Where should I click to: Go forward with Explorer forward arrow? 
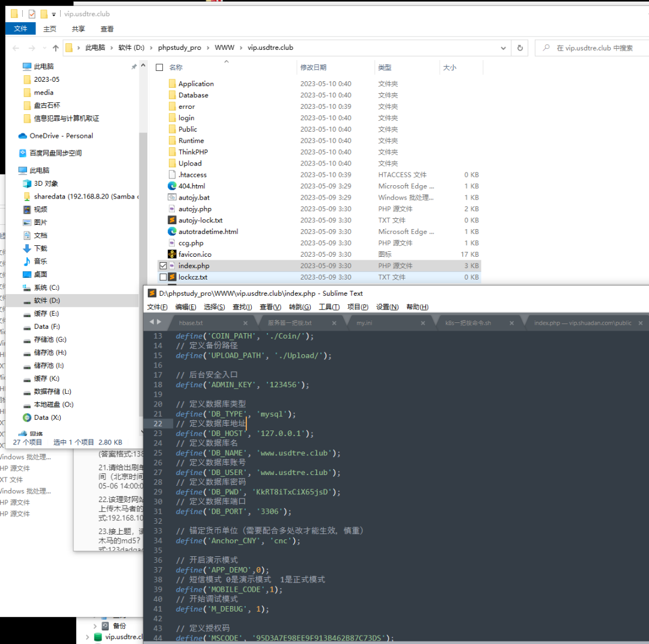(x=31, y=48)
